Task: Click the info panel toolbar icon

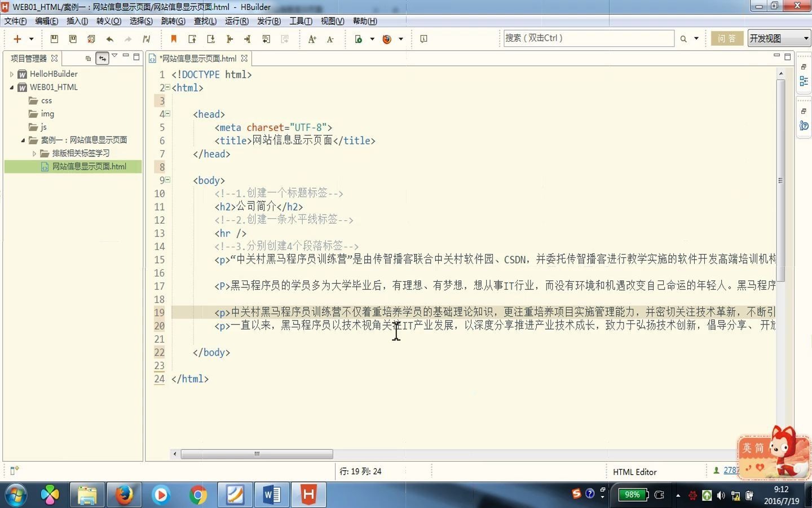Action: click(x=423, y=39)
